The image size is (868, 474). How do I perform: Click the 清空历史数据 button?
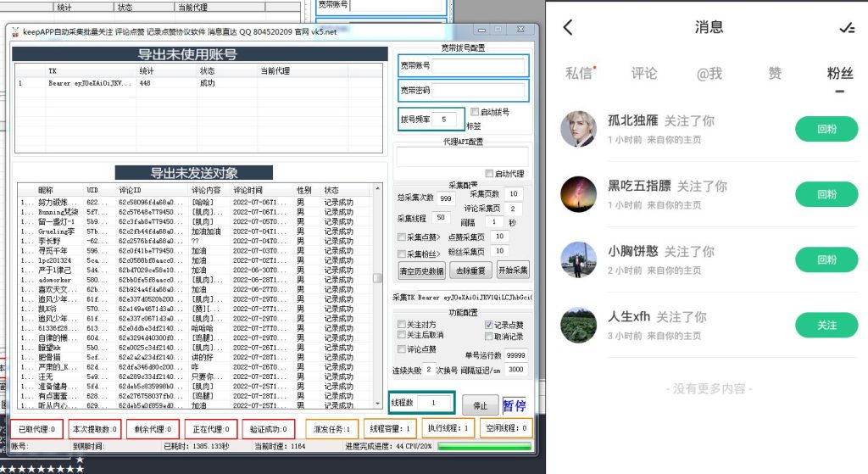[x=422, y=270]
